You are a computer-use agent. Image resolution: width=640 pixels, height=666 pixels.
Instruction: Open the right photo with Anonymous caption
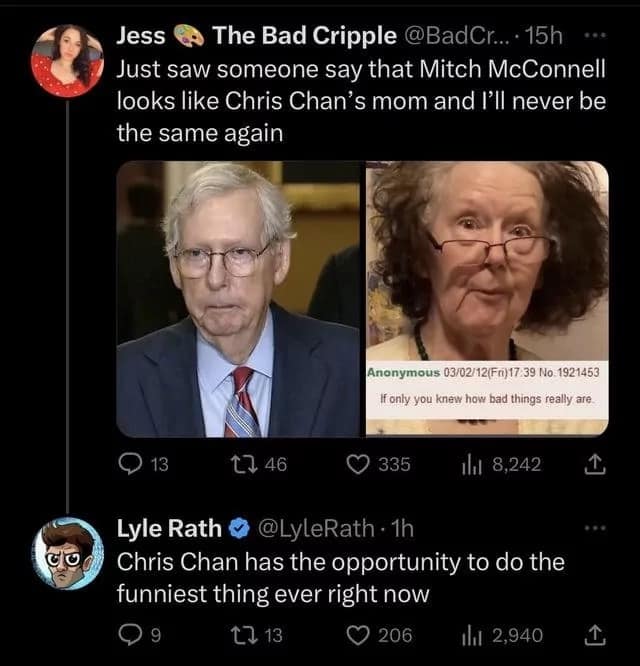(x=487, y=299)
